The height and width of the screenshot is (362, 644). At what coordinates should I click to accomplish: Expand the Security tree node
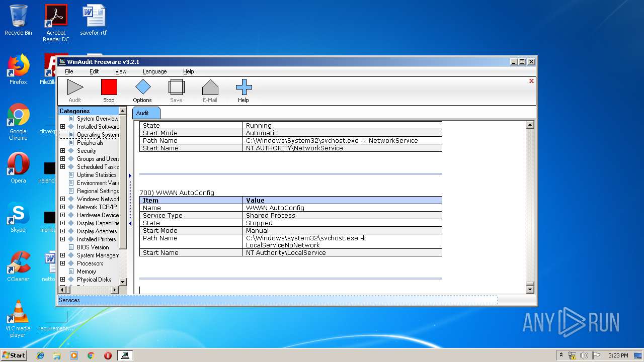pos(62,151)
